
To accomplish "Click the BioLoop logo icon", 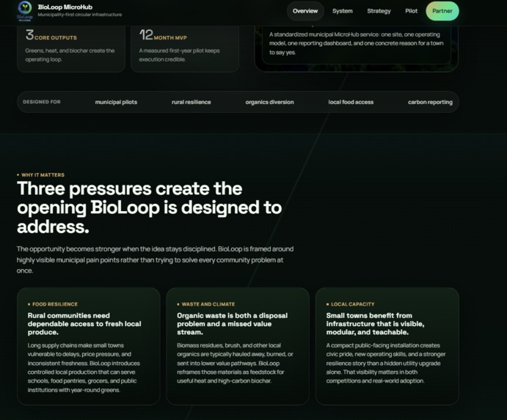I will pyautogui.click(x=25, y=11).
